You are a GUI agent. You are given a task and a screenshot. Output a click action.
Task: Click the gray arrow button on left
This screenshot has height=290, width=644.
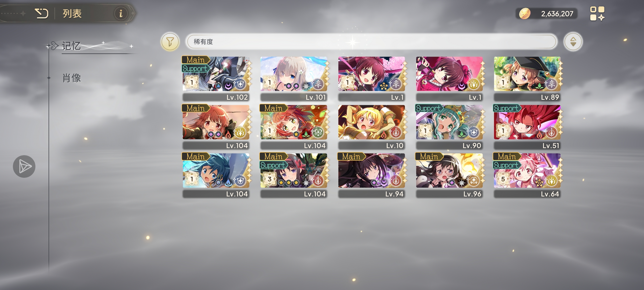pos(24,166)
